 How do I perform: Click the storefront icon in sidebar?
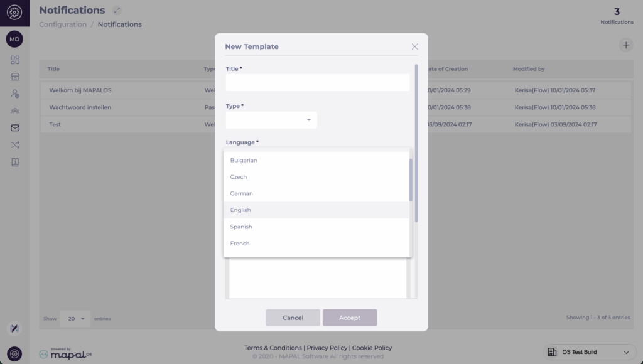(x=15, y=77)
